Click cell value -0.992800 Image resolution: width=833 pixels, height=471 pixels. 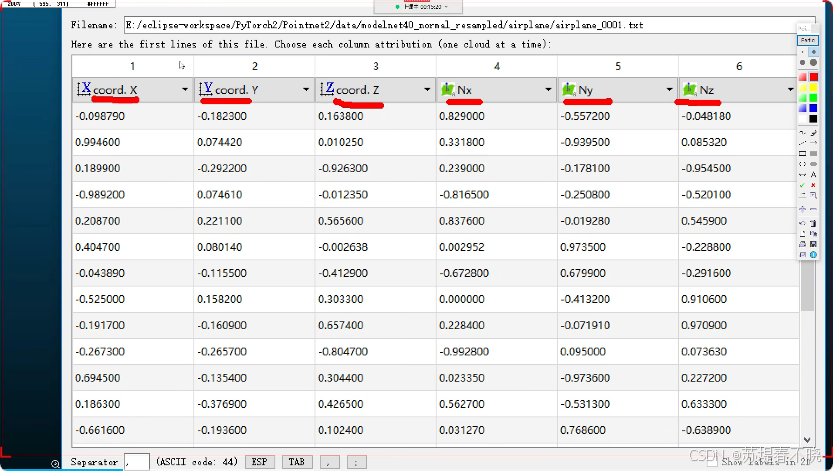[x=464, y=352]
